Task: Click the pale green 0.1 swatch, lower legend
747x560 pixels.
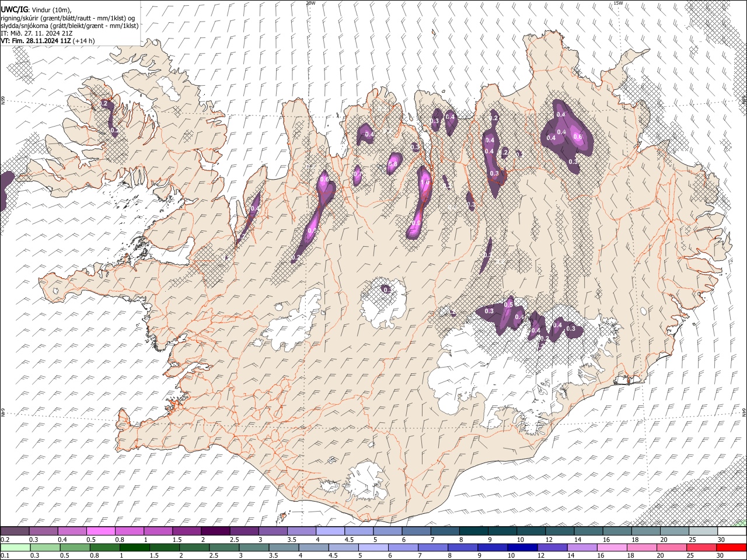Action: (15, 547)
